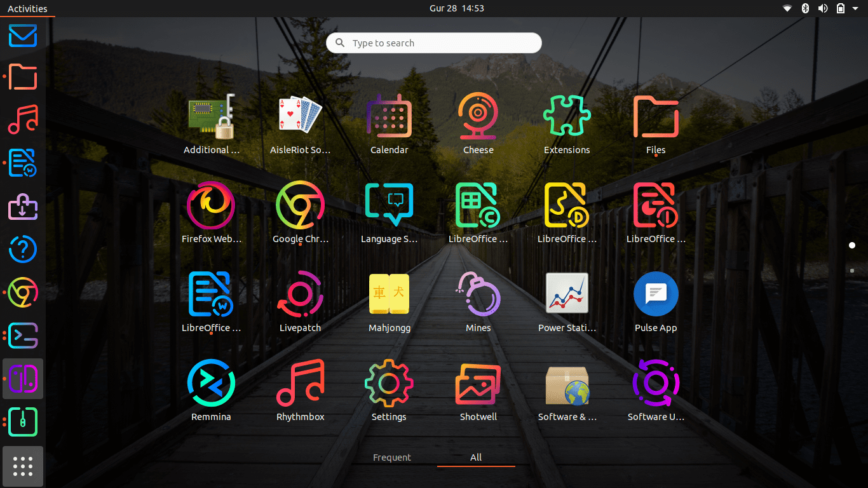Open the Livepatch app
The width and height of the screenshot is (868, 488).
point(300,302)
